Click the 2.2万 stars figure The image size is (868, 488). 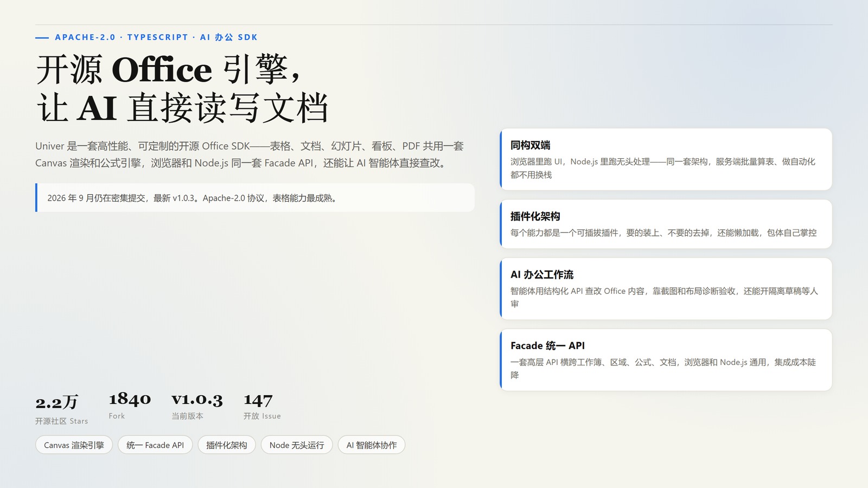[57, 402]
